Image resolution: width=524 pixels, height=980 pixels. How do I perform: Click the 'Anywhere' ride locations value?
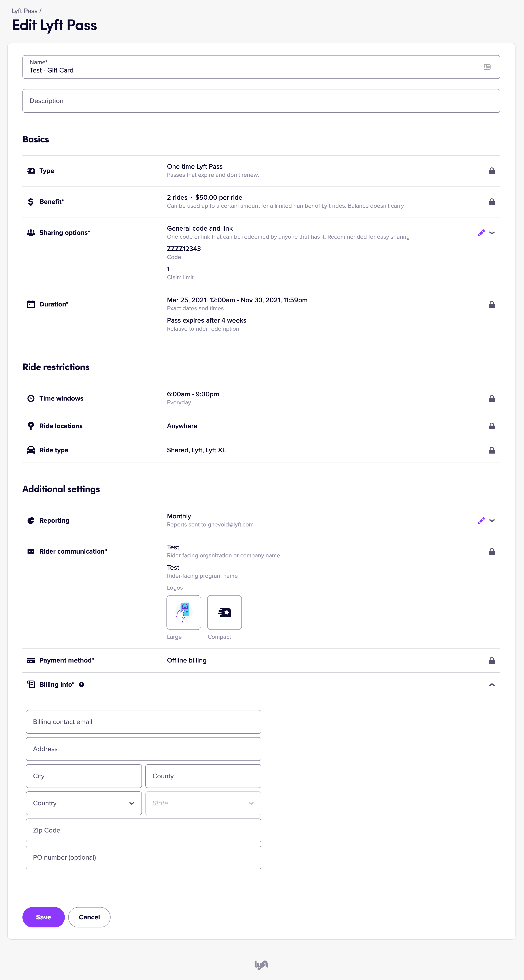click(x=182, y=426)
